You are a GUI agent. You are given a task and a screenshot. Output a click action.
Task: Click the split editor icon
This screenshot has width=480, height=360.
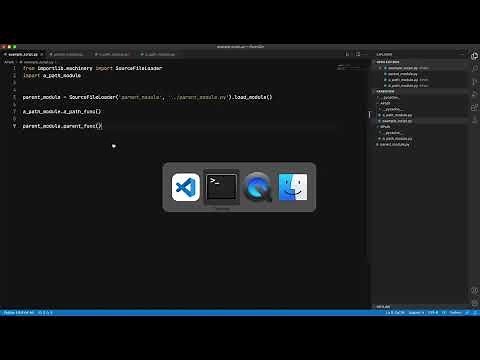[358, 54]
